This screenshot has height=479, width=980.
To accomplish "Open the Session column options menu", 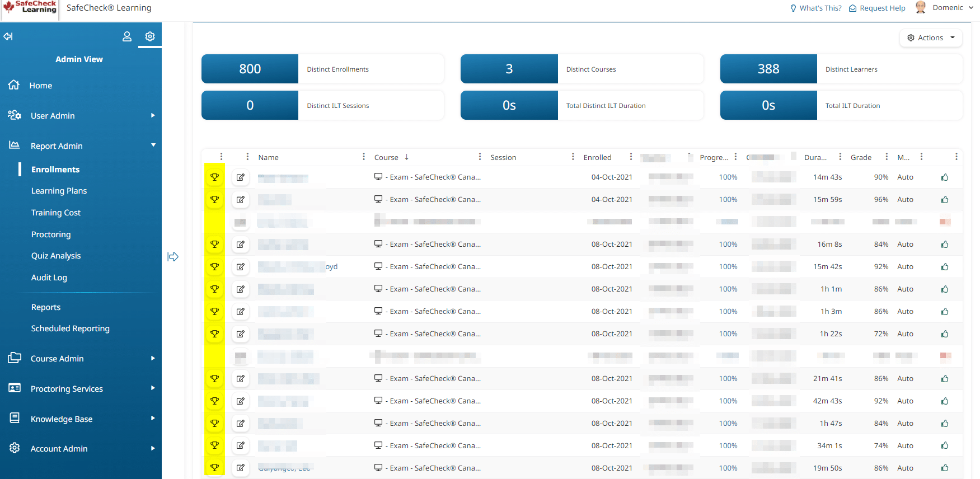I will [x=573, y=157].
